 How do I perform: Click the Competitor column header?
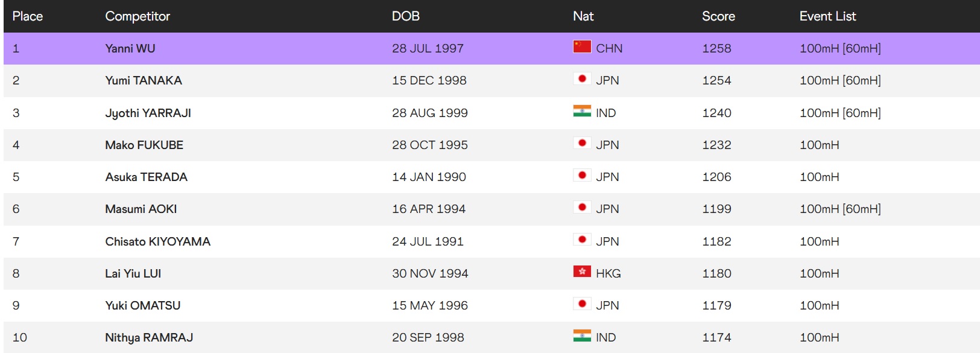point(138,16)
